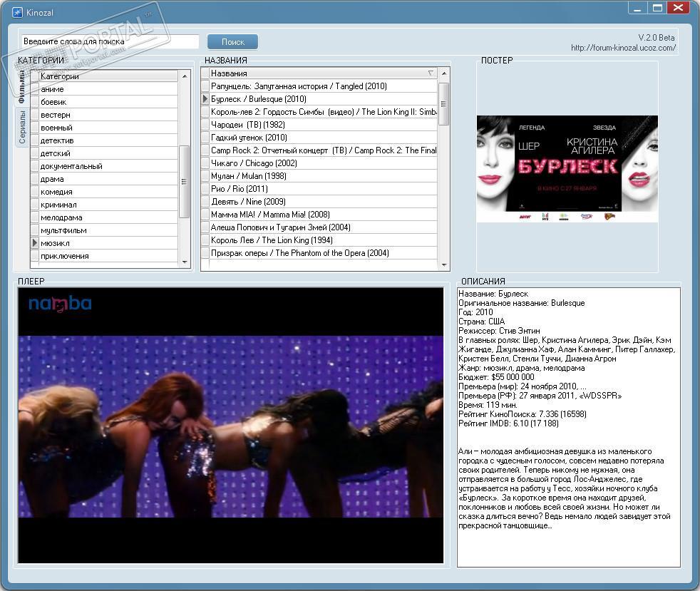
Task: Open Мамма MIA! / Mamma Mia! (2008)
Action: (x=323, y=215)
